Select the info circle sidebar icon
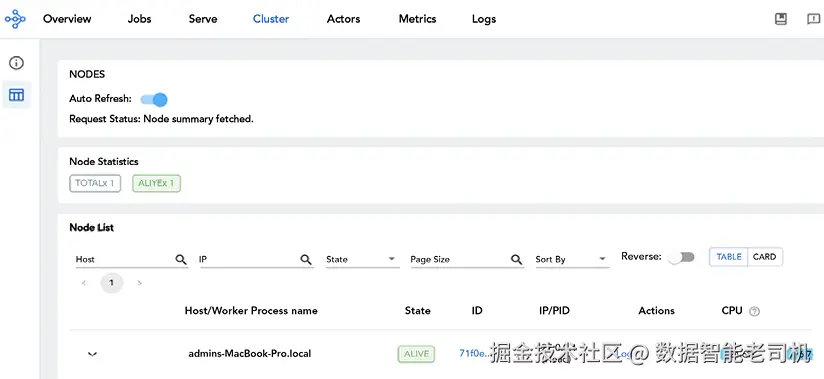Image resolution: width=824 pixels, height=379 pixels. 16,63
